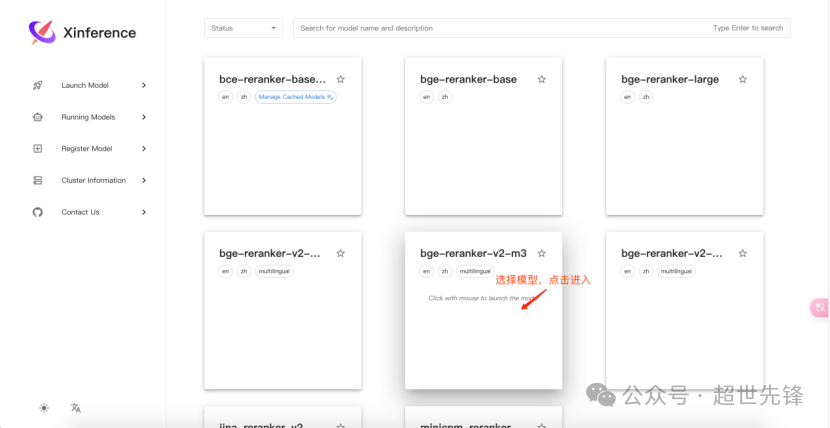Click Manage Cached Models button
The image size is (830, 428).
coord(296,97)
